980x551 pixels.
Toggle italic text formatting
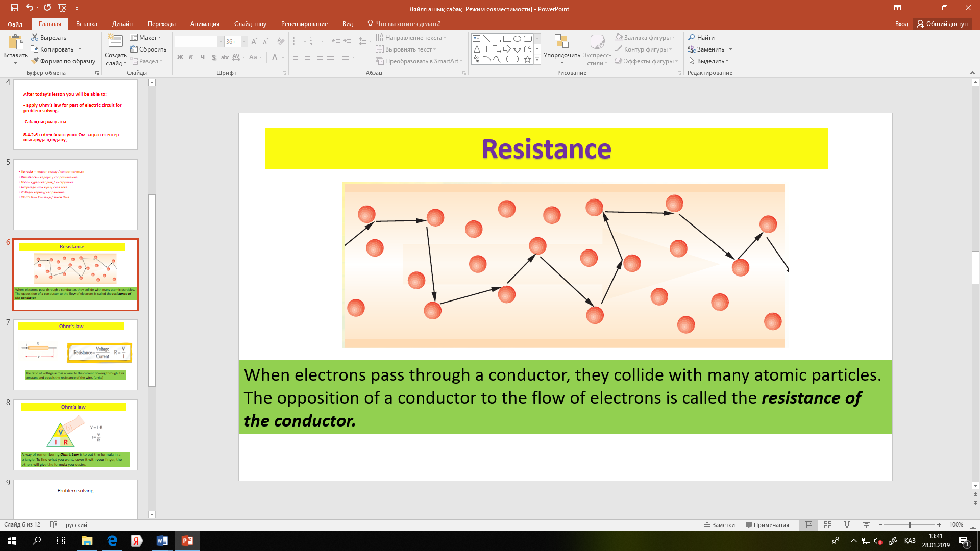[191, 57]
